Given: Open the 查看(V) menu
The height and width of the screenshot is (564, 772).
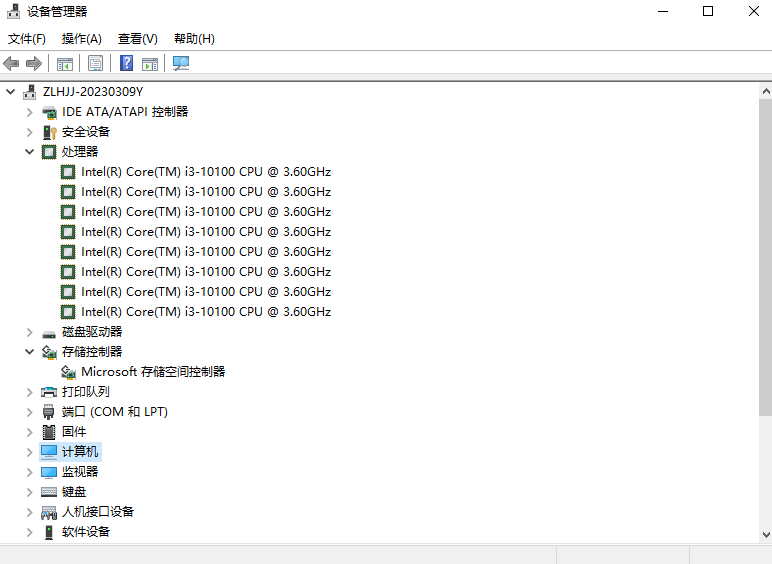Looking at the screenshot, I should [x=138, y=39].
